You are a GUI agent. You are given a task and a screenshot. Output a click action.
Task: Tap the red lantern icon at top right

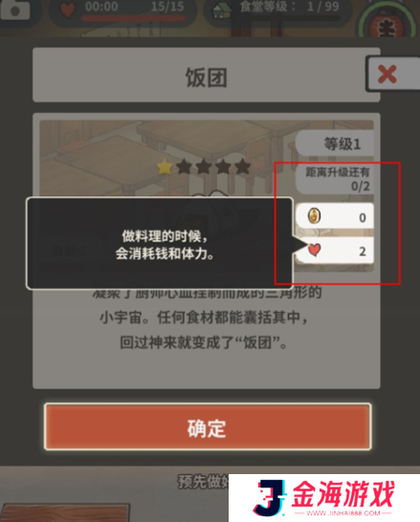387,23
